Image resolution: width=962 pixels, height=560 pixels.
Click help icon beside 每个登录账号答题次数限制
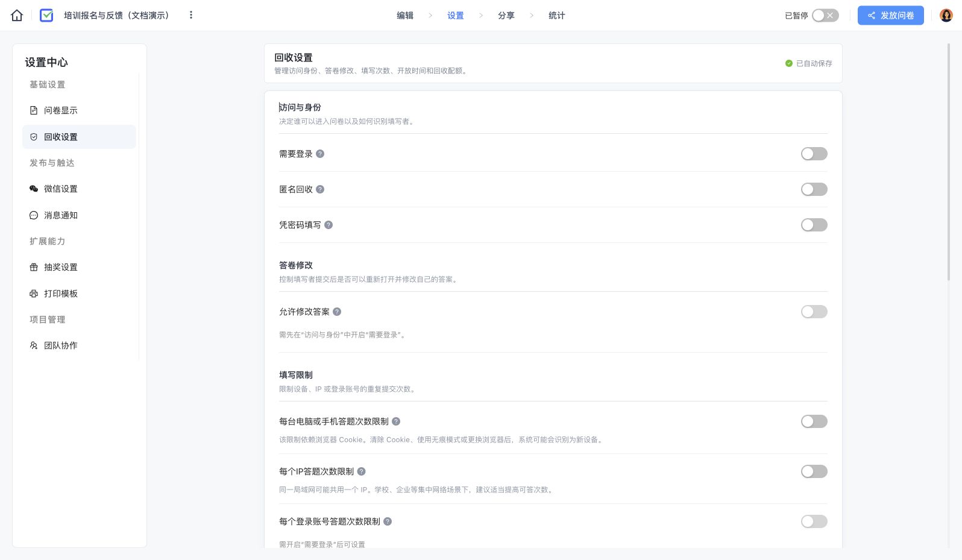pyautogui.click(x=388, y=521)
